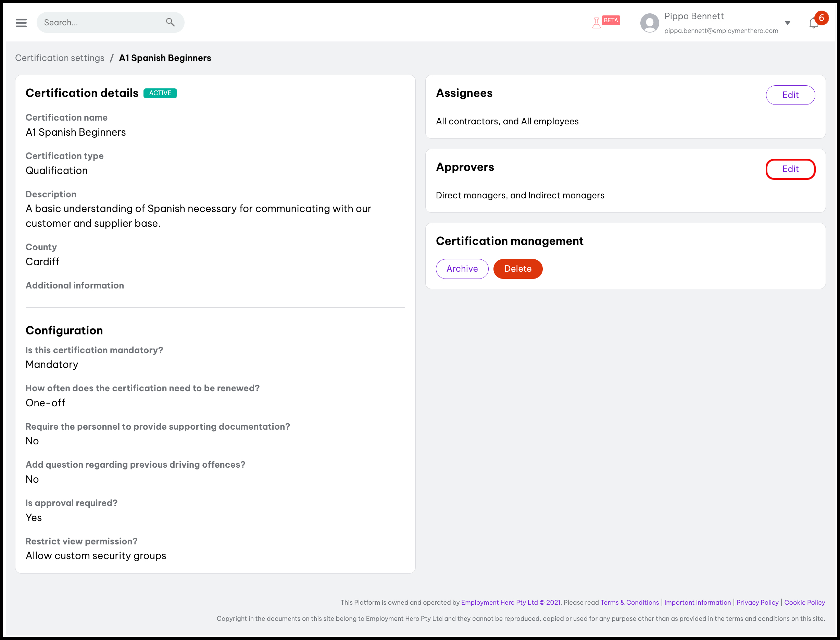Open the Privacy Policy link
The width and height of the screenshot is (840, 640).
757,602
